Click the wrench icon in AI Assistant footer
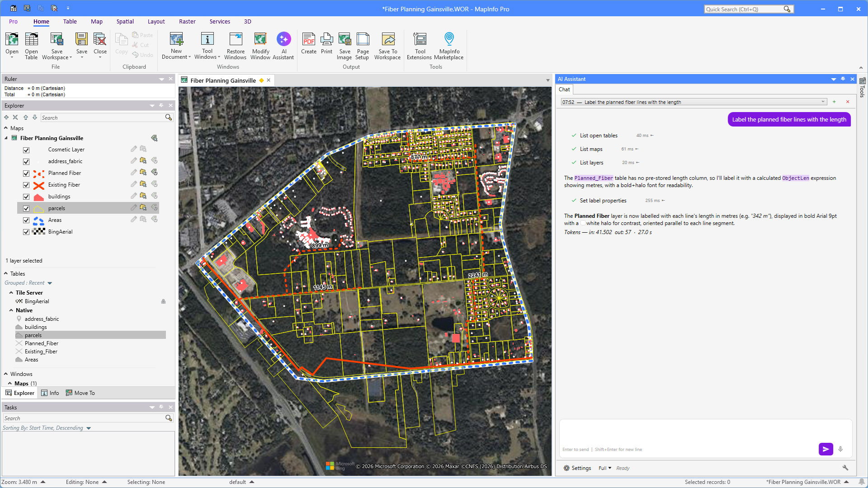868x488 pixels. click(845, 468)
